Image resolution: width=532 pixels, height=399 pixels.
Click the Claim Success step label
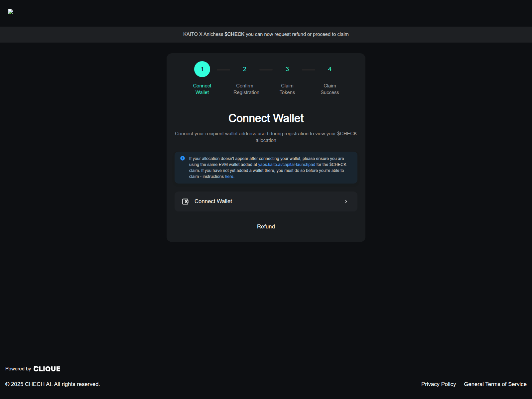330,89
